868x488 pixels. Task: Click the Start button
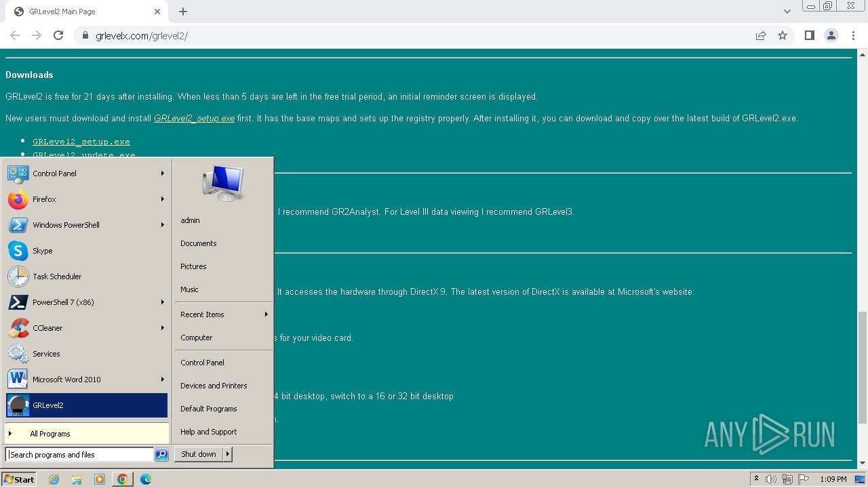pyautogui.click(x=19, y=479)
